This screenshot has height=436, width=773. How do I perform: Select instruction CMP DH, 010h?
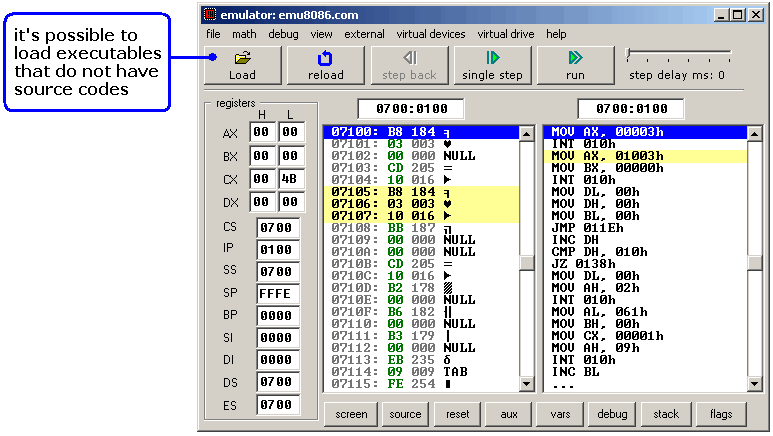[x=645, y=252]
